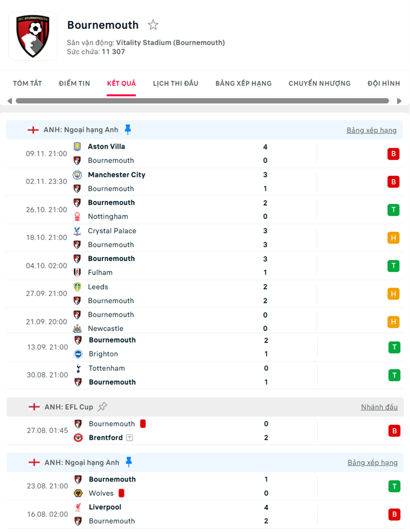The image size is (410, 532).
Task: Click the England flag beside Ngoại hạng Anh
Action: click(34, 129)
